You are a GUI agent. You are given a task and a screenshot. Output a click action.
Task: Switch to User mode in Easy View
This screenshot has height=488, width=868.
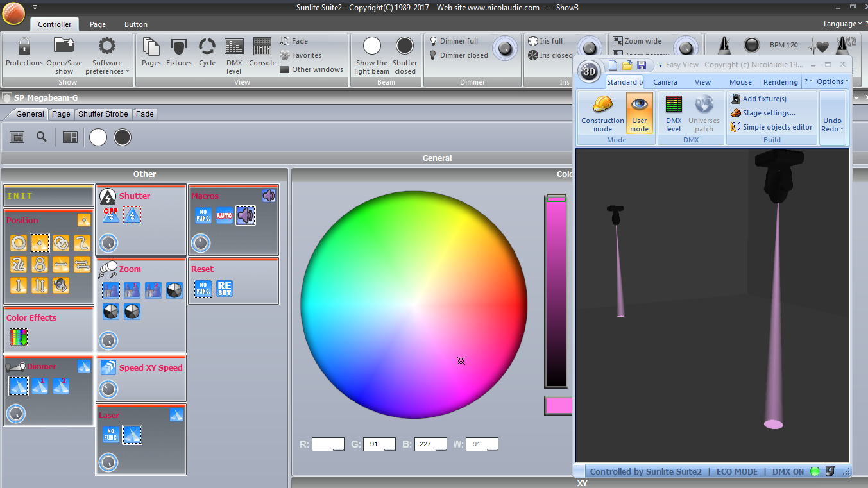coord(639,106)
